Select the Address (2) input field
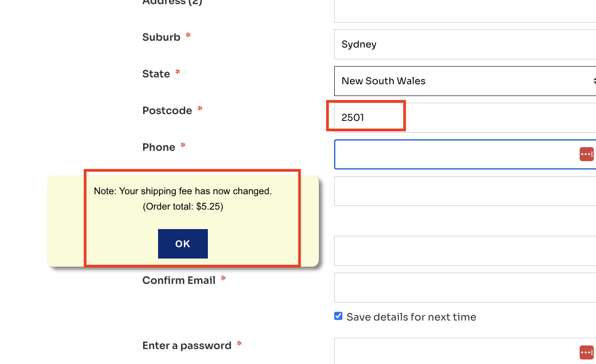The height and width of the screenshot is (364, 596). coord(465,11)
